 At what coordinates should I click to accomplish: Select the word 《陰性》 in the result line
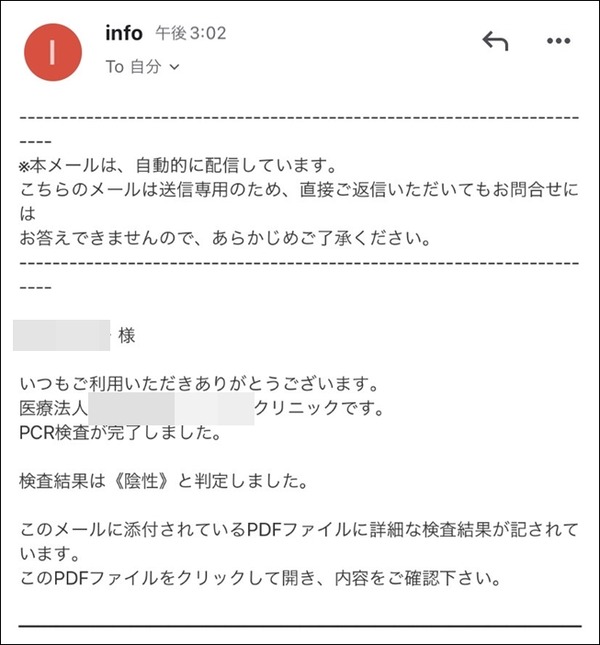click(141, 481)
